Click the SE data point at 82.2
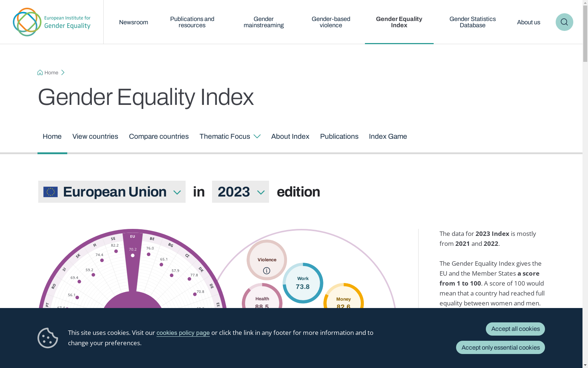 point(116,251)
